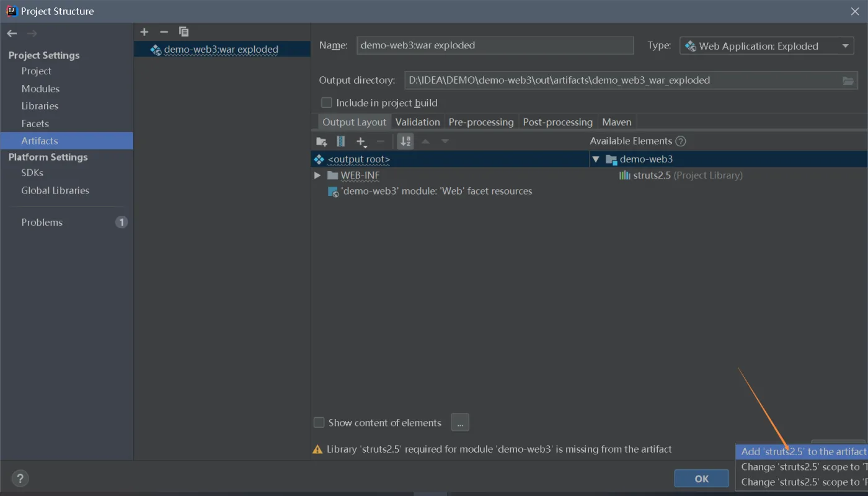868x496 pixels.
Task: Click the output root icon
Action: tap(319, 159)
